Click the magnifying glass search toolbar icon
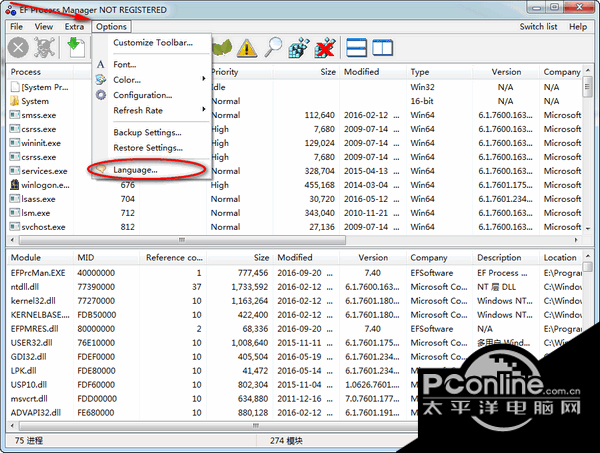The height and width of the screenshot is (453, 600). [273, 47]
